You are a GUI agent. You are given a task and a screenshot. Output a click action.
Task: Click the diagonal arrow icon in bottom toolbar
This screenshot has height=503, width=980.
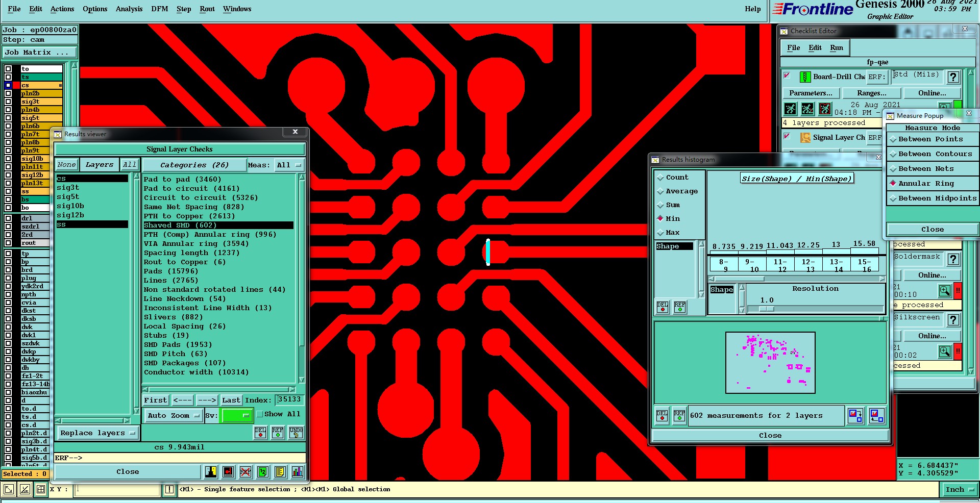tap(9, 490)
